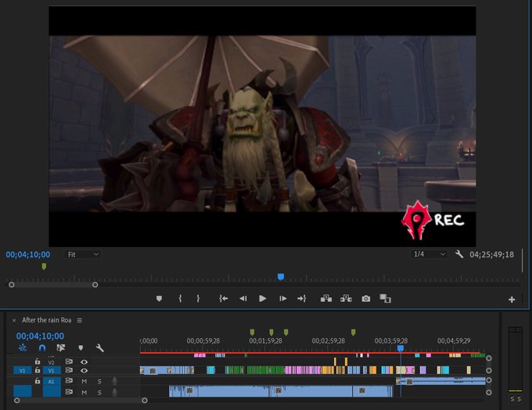Hide V2 track output with the eye icon

pyautogui.click(x=84, y=362)
